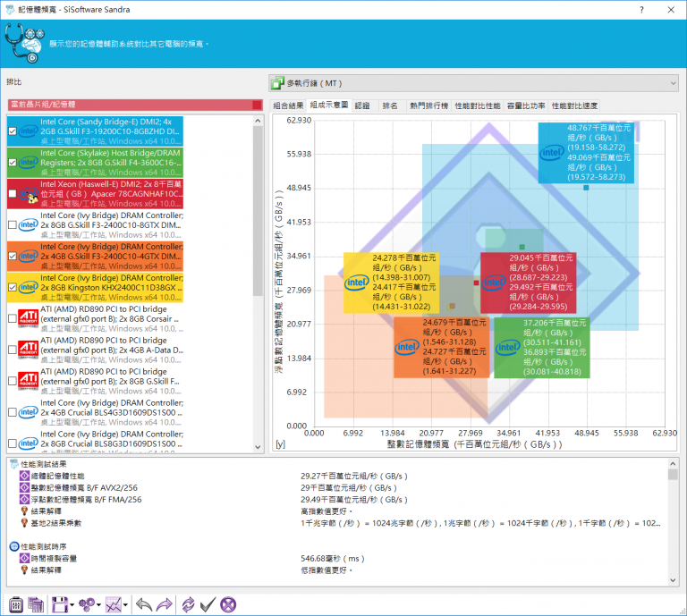687x616 pixels.
Task: Click the purple cancel X circle icon
Action: click(228, 605)
